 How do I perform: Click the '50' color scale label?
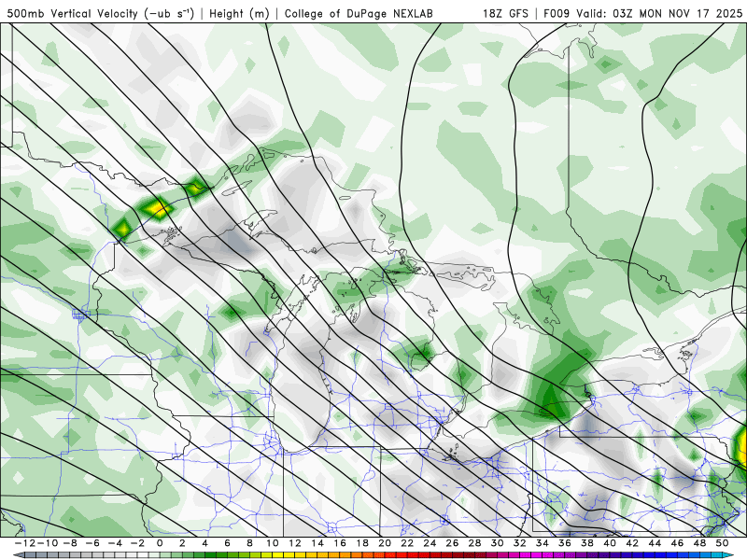(722, 543)
